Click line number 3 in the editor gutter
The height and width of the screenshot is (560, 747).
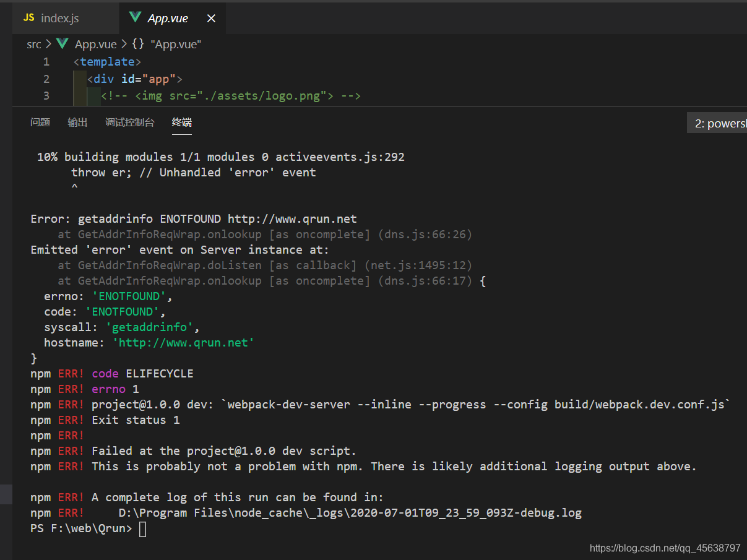tap(46, 96)
